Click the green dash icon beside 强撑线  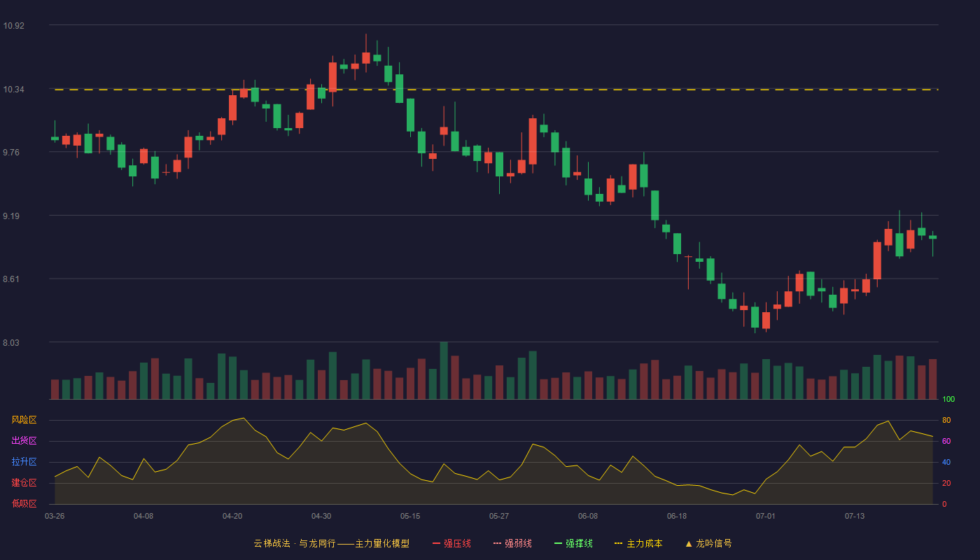[558, 543]
